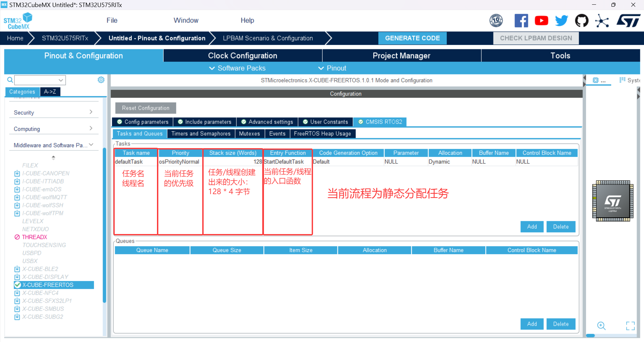Click download icon for X-CUBE-SMBUS
The image size is (644, 342).
point(17,309)
